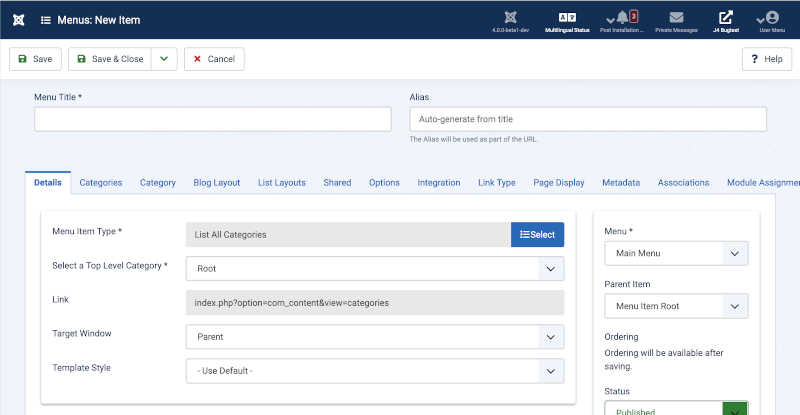This screenshot has width=800, height=415.
Task: Switch to the Page Display tab
Action: 559,183
